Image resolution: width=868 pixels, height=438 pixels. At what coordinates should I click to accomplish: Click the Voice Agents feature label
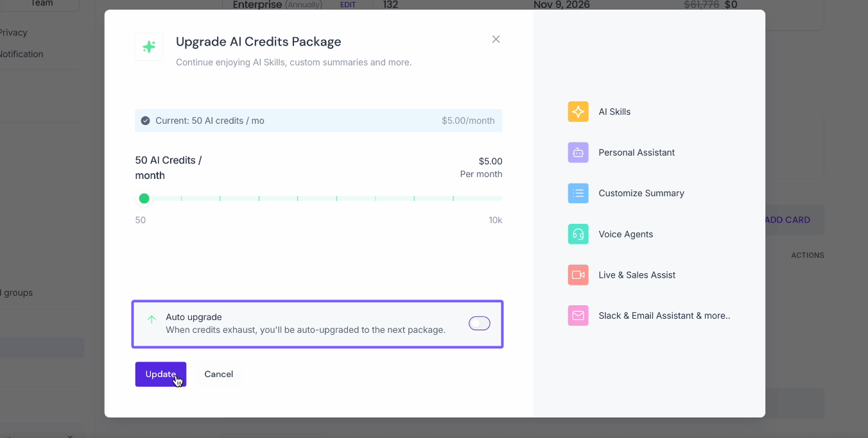625,234
